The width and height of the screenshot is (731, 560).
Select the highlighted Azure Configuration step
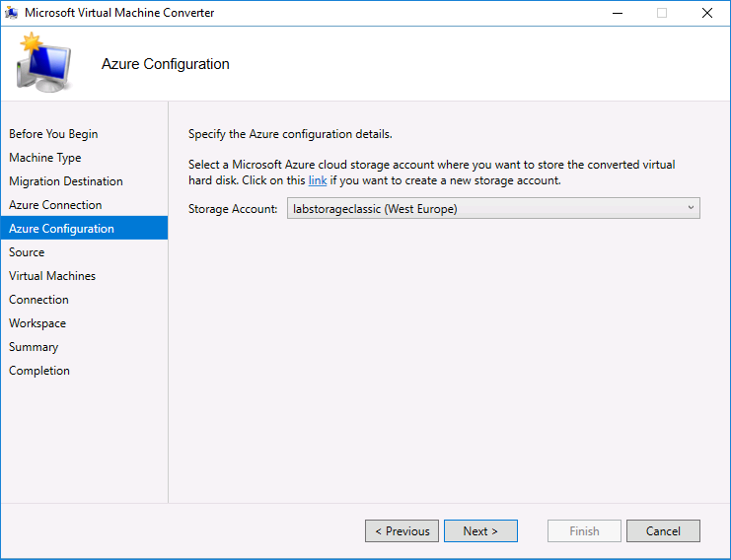(x=85, y=229)
